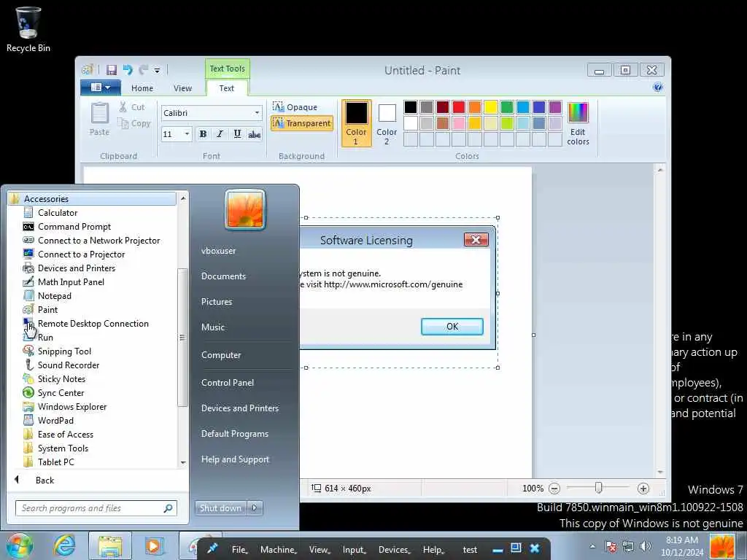Click the Save icon in Paint's quick access toolbar
Image resolution: width=747 pixels, height=560 pixels.
tap(112, 70)
